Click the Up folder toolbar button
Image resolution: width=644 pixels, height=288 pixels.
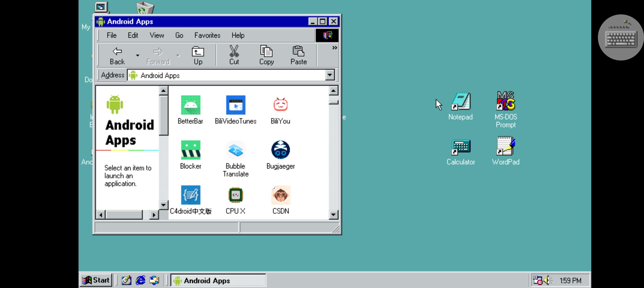pyautogui.click(x=198, y=55)
